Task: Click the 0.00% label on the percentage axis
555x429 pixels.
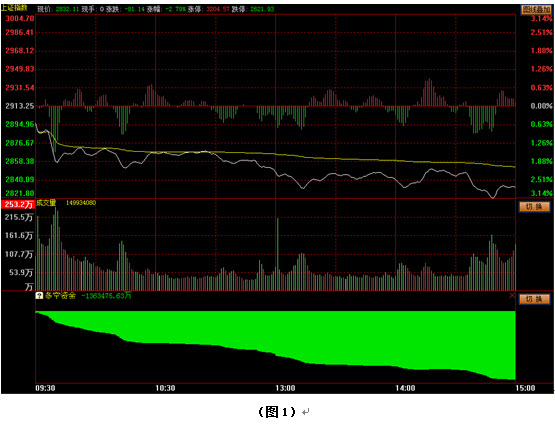Action: [541, 105]
